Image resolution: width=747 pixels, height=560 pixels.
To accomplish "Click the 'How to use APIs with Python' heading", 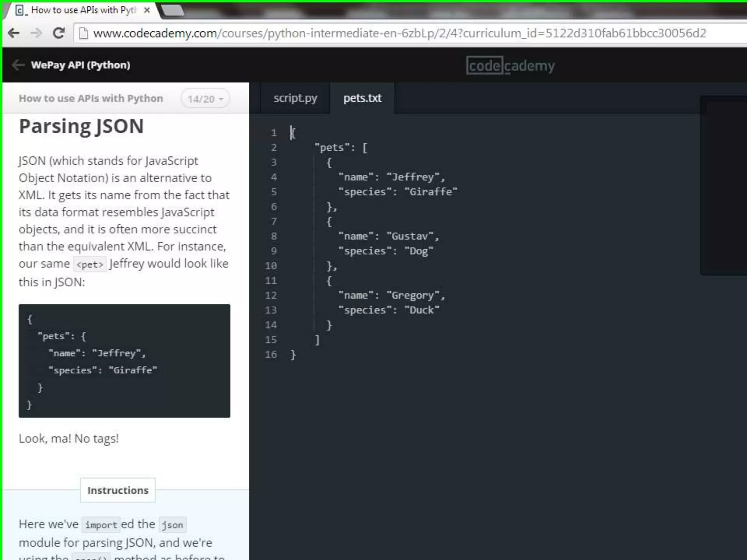I will click(x=91, y=98).
